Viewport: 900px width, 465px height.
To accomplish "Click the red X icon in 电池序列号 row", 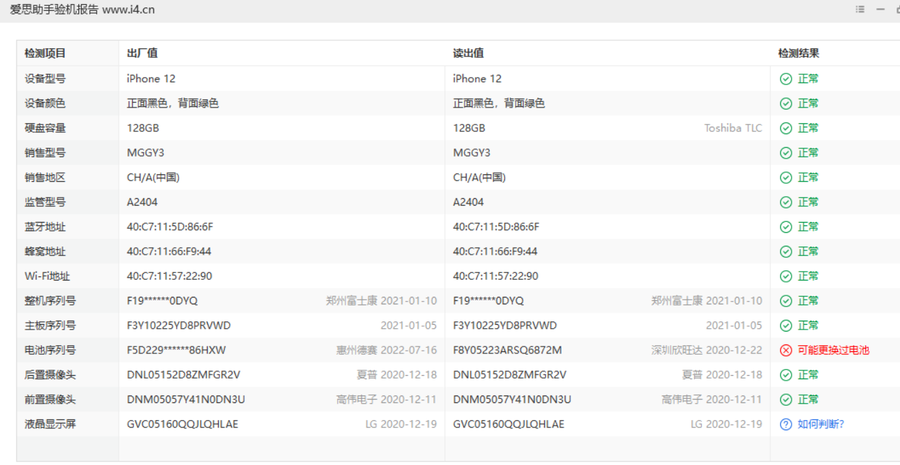I will point(786,350).
